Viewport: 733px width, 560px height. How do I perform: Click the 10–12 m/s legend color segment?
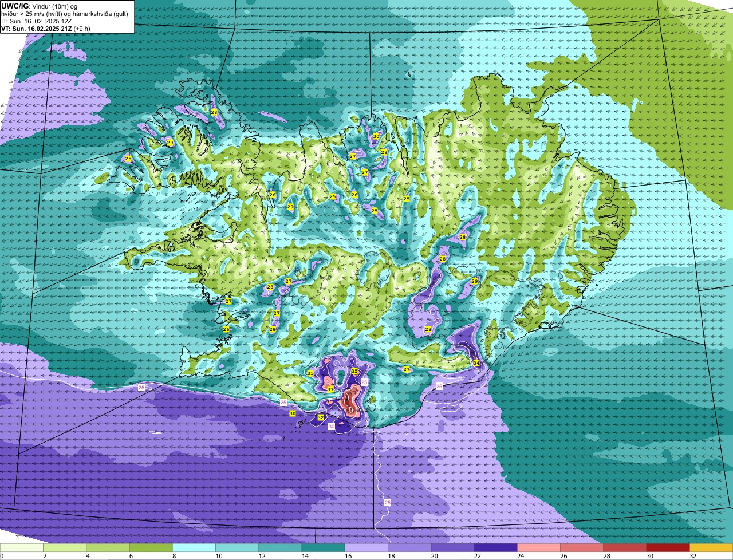pos(237,547)
